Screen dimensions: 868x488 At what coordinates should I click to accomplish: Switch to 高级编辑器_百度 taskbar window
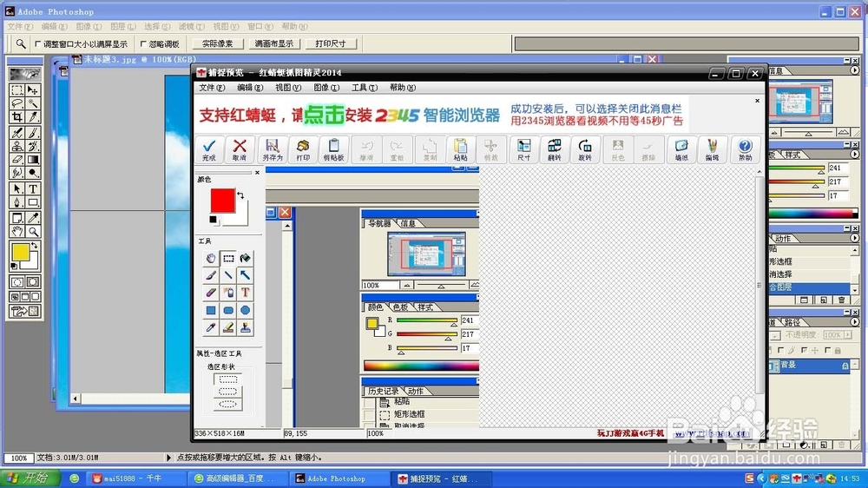coord(238,478)
